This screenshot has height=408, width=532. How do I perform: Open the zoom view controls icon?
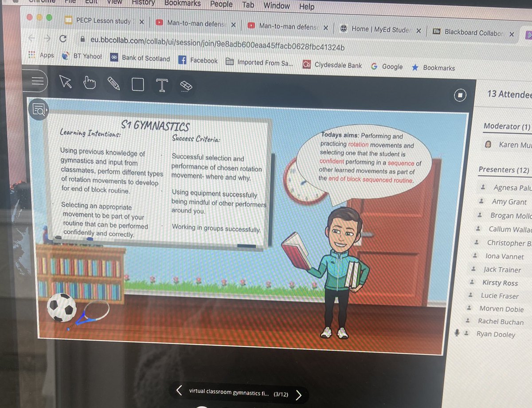pos(39,109)
